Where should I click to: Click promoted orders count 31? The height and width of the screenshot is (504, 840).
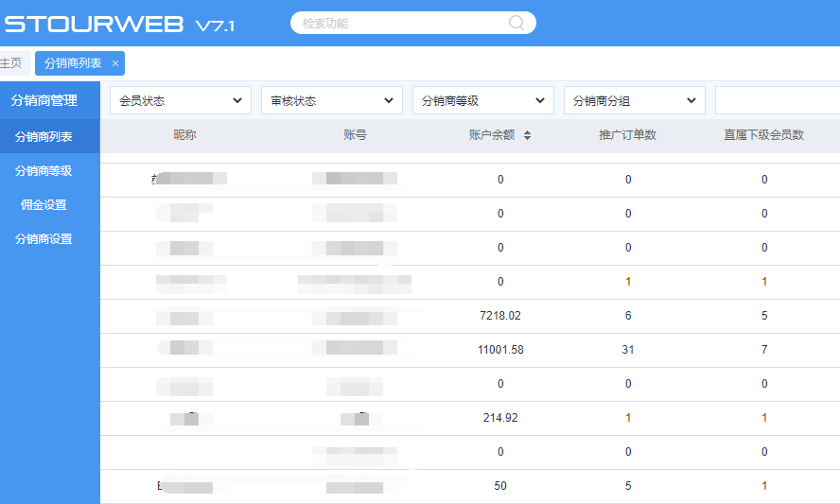point(628,350)
